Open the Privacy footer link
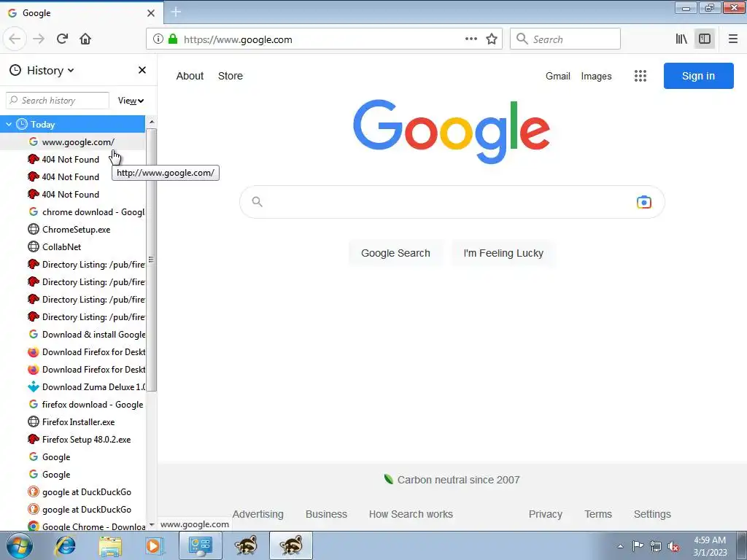The image size is (747, 560). click(x=546, y=514)
